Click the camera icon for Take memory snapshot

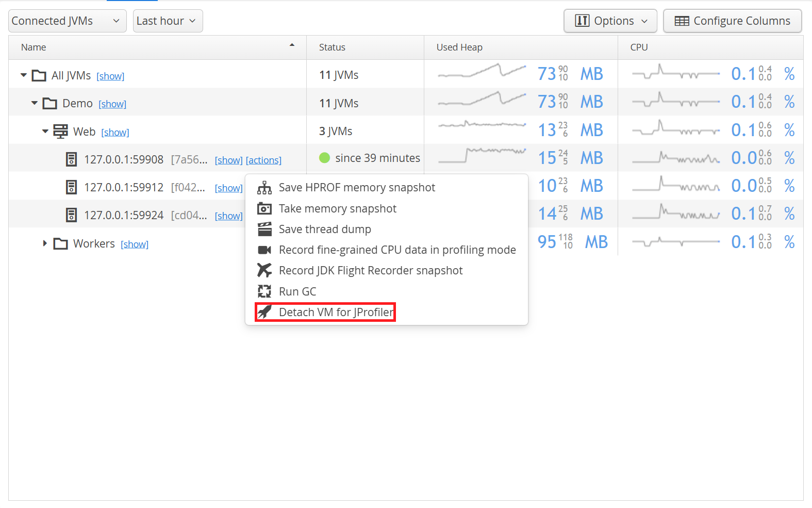(264, 208)
